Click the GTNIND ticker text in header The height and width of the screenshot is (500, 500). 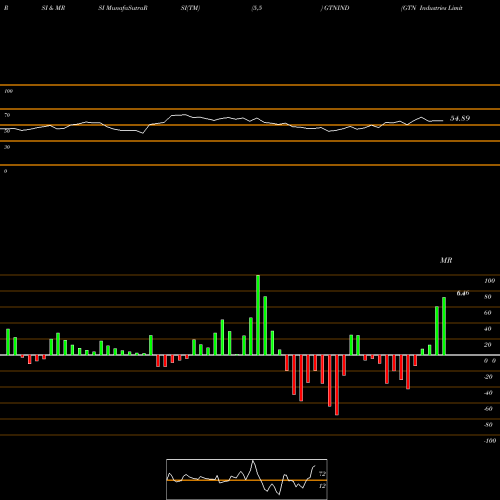click(x=337, y=8)
